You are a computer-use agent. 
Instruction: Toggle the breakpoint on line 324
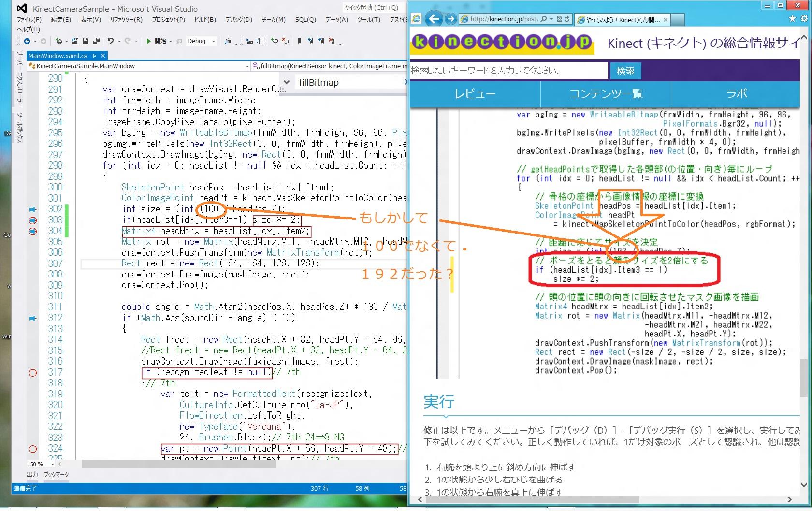pyautogui.click(x=33, y=449)
